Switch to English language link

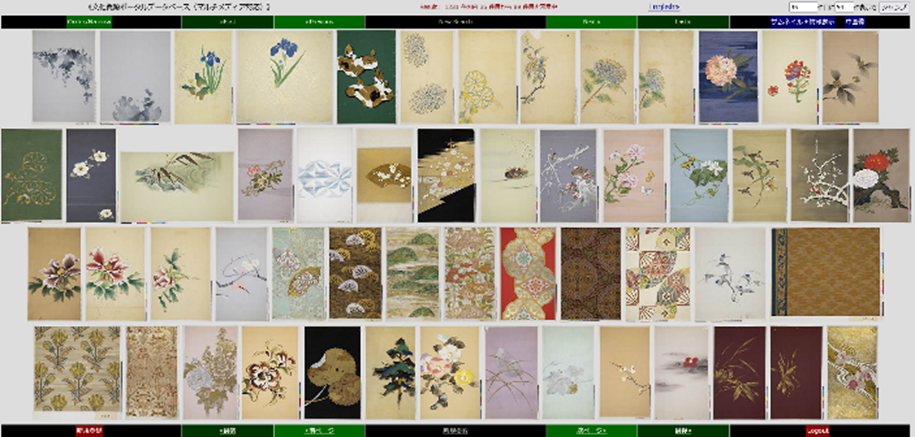coord(663,6)
